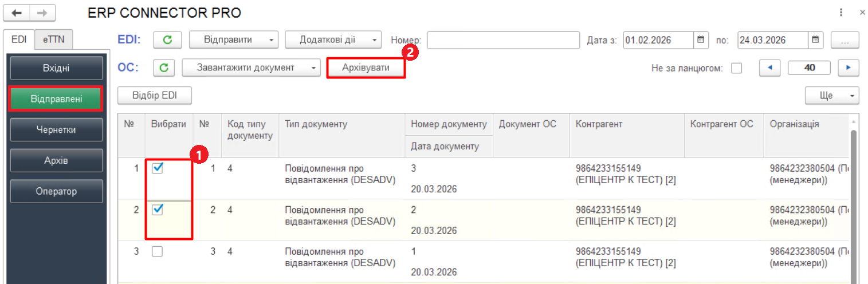The height and width of the screenshot is (284, 868).
Task: Click the back navigation arrow
Action: pos(16,13)
